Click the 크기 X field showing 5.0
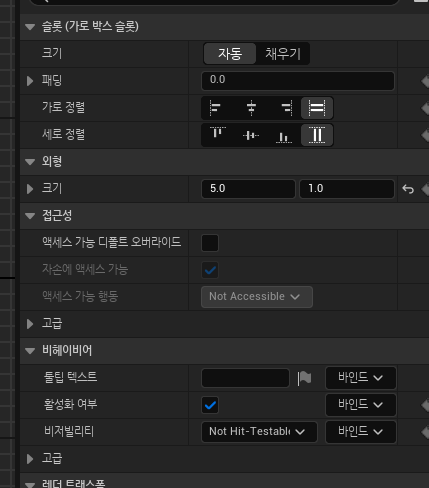The image size is (429, 488). (248, 189)
